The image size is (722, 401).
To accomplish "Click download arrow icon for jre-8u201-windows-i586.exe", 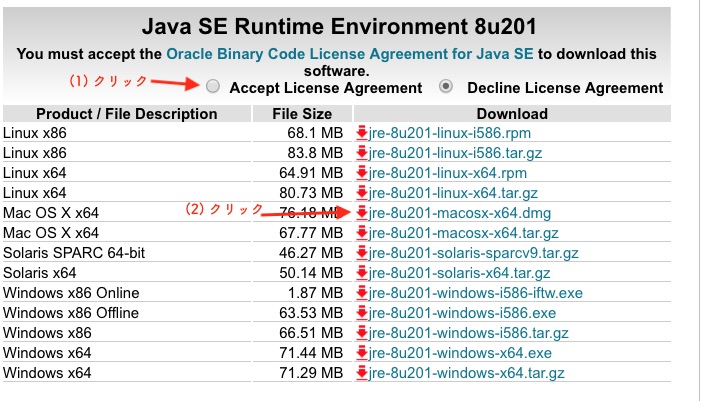I will [361, 313].
